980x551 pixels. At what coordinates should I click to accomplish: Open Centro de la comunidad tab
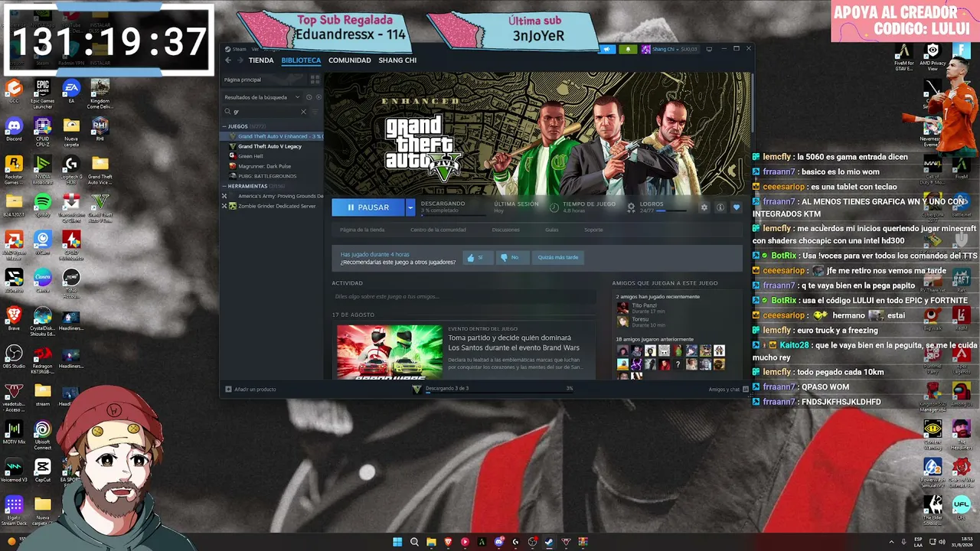[438, 230]
